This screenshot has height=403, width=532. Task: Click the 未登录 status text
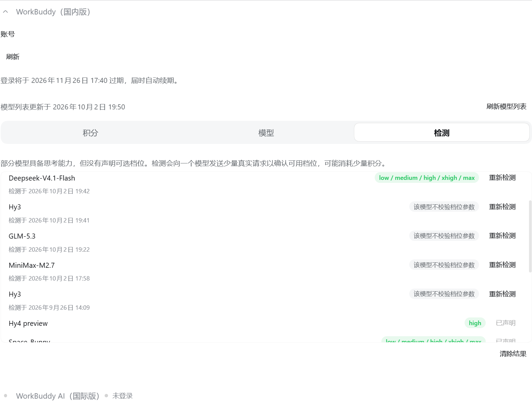[x=122, y=396]
